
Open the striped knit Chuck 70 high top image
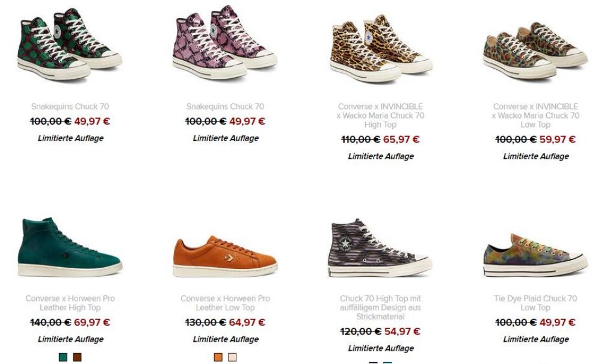pyautogui.click(x=380, y=248)
